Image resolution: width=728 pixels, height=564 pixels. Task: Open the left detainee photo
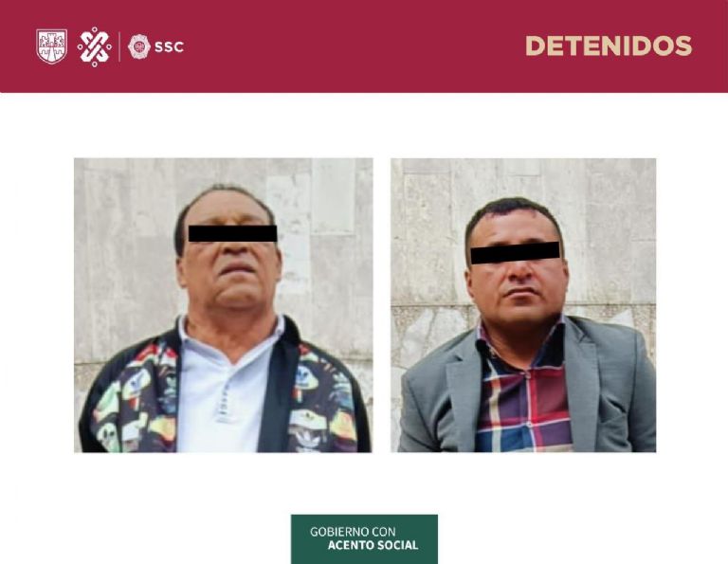[x=224, y=305]
